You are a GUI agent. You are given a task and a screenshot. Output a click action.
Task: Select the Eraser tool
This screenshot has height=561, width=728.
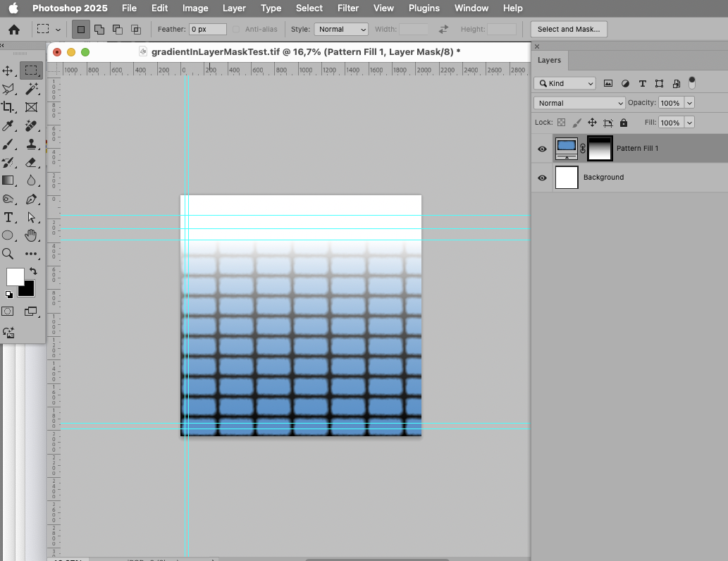pyautogui.click(x=31, y=162)
